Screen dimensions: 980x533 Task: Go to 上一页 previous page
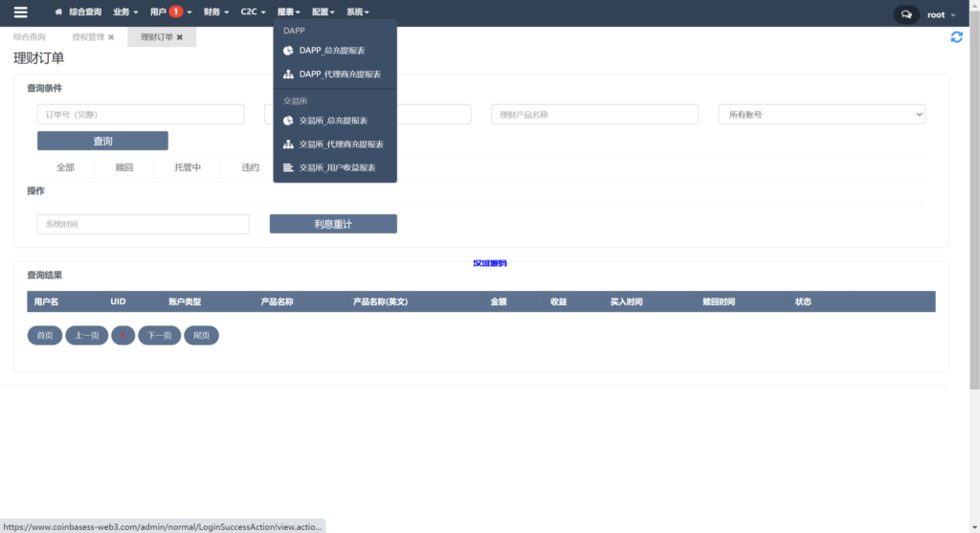pyautogui.click(x=87, y=336)
